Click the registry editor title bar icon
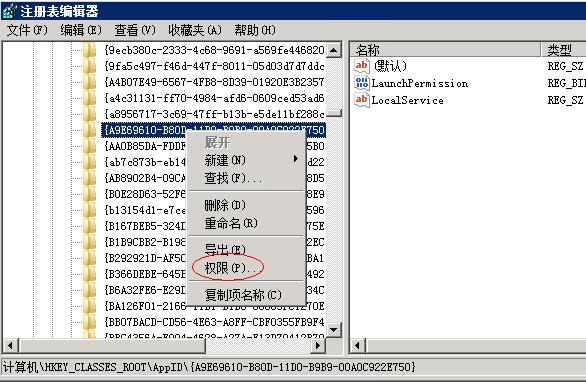This screenshot has height=382, width=586. [x=9, y=11]
